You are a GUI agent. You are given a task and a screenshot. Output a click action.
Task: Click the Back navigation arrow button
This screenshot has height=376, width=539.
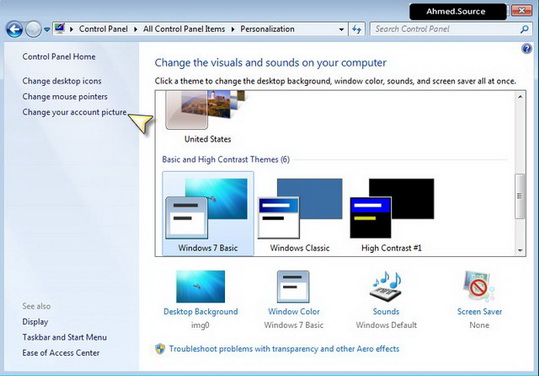(14, 30)
